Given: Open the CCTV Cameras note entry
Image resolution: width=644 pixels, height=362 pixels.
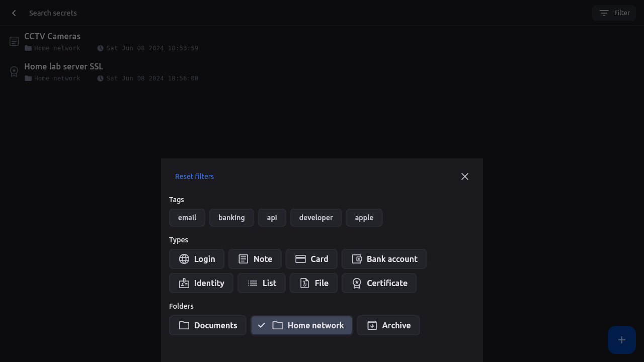Looking at the screenshot, I should (x=52, y=37).
